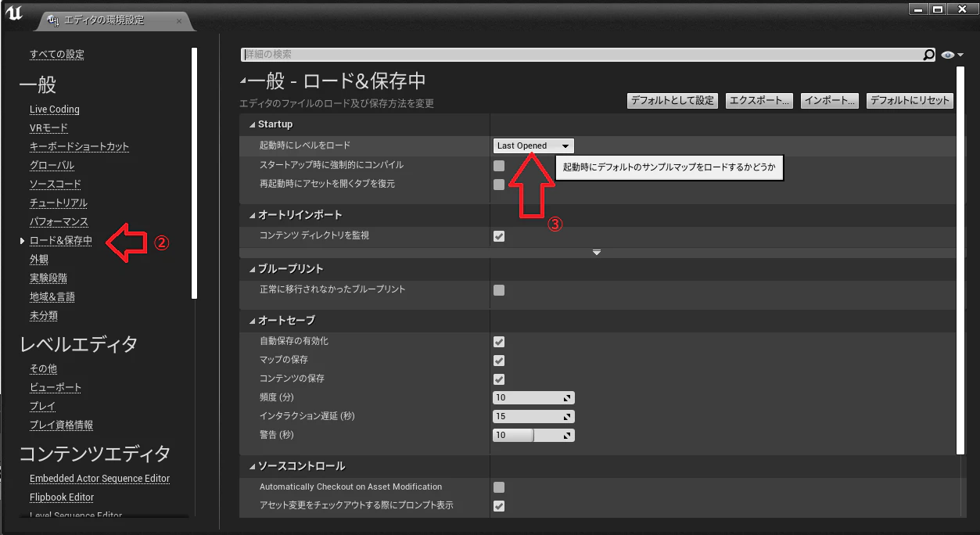980x535 pixels.
Task: Collapse the オートリインポート section
Action: (x=252, y=215)
